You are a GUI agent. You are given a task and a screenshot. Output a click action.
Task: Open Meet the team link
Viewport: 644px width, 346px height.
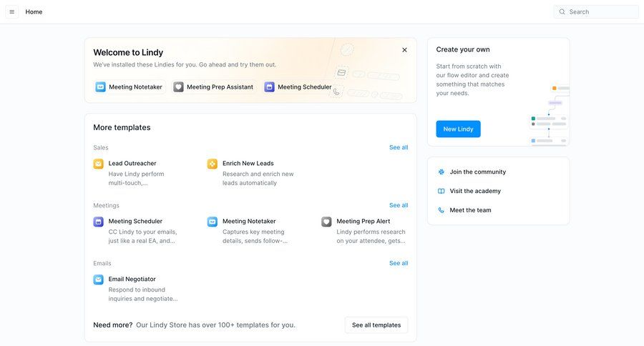(470, 210)
